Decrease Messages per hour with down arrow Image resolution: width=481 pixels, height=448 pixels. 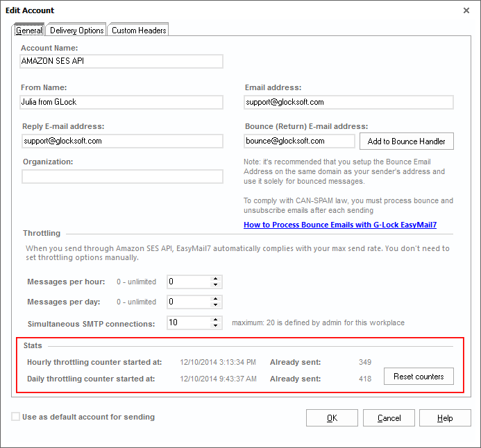[x=216, y=285]
